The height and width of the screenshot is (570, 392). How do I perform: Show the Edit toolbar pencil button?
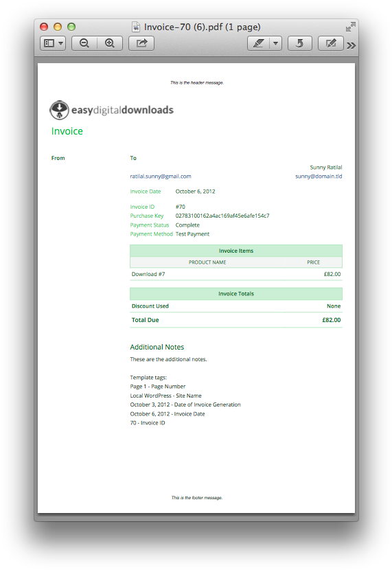point(331,43)
